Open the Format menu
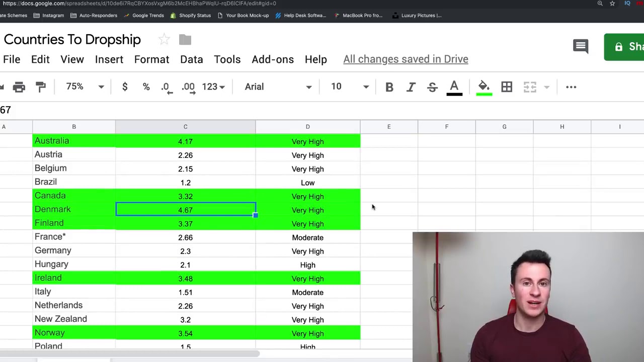Screen dimensions: 644x362 tap(151, 59)
